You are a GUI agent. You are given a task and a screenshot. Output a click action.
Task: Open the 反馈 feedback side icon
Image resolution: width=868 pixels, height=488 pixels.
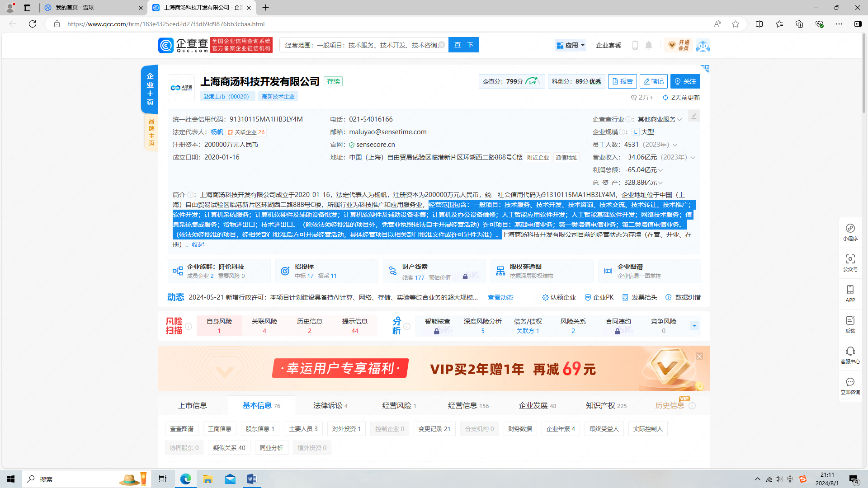click(x=850, y=324)
